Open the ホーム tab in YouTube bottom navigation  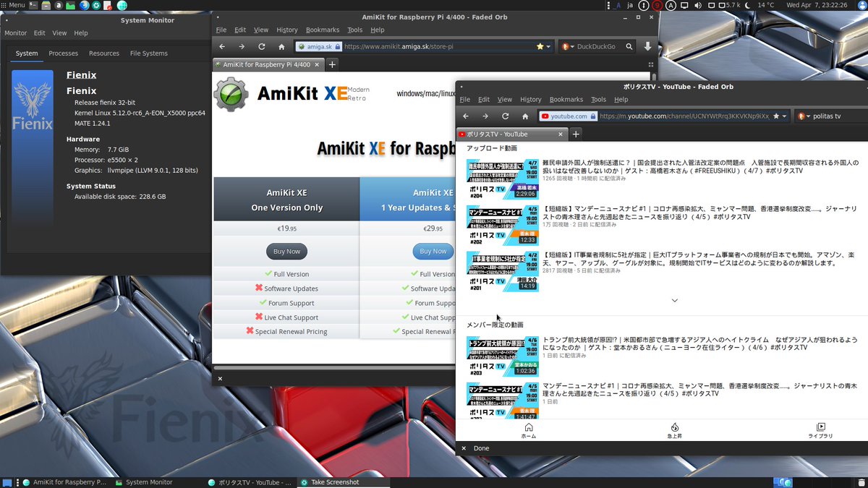529,431
